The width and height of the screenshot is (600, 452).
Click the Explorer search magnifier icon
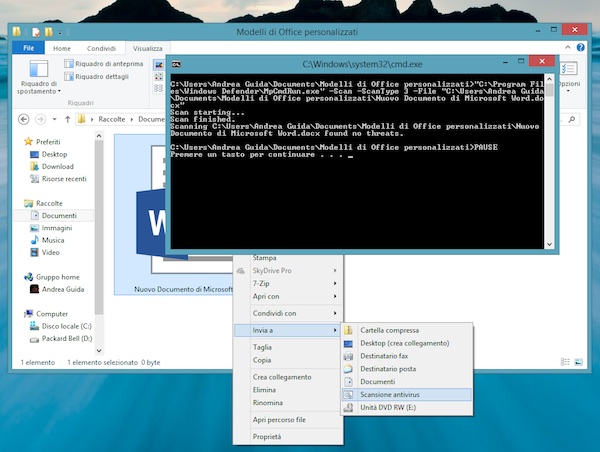[572, 119]
